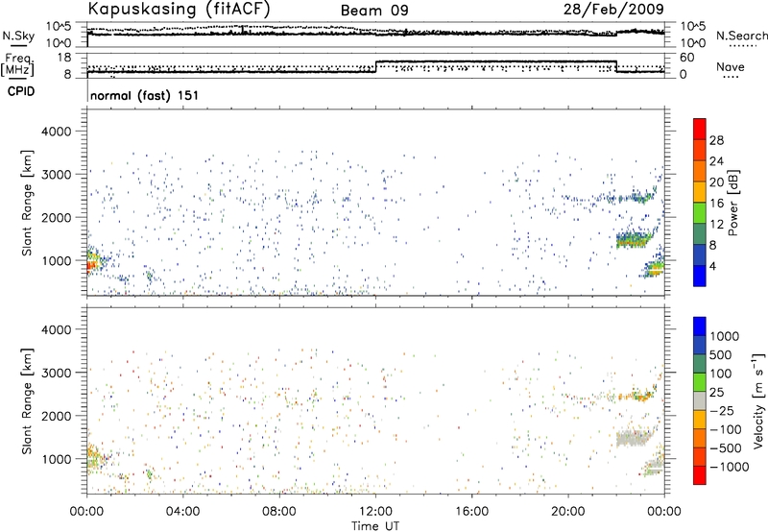Click the power panel 'Slant Range [km]' label
This screenshot has width=768, height=532.
(27, 203)
